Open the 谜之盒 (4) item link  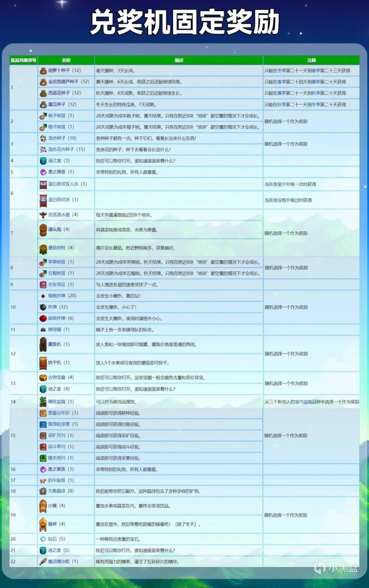[x=54, y=389]
